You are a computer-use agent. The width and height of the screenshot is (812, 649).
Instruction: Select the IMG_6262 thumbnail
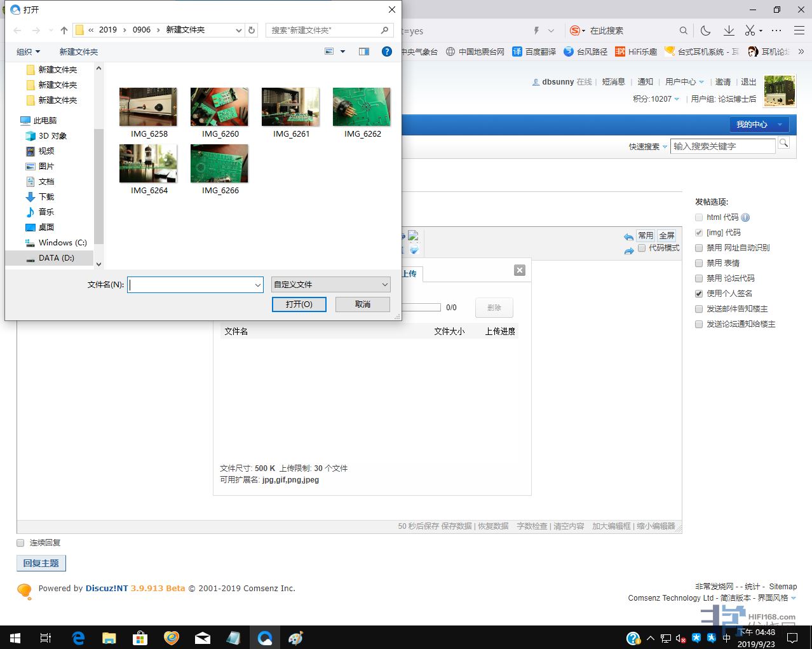click(x=362, y=108)
